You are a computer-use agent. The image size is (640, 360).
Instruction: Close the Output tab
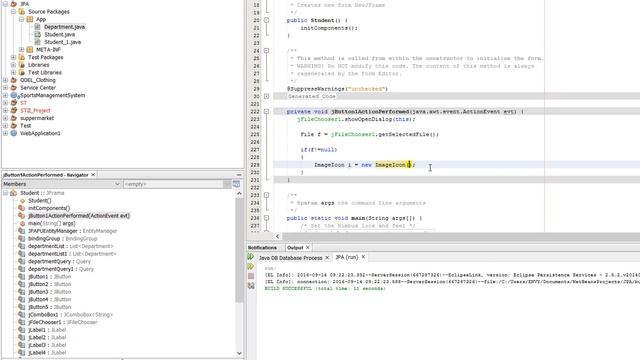tap(308, 248)
